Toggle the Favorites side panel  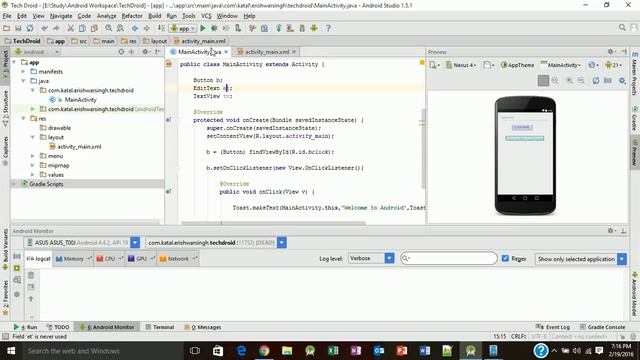(5, 298)
